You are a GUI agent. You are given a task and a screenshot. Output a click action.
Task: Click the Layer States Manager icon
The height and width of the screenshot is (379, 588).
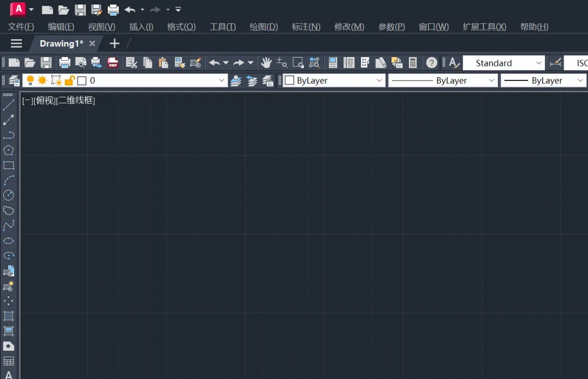(268, 80)
